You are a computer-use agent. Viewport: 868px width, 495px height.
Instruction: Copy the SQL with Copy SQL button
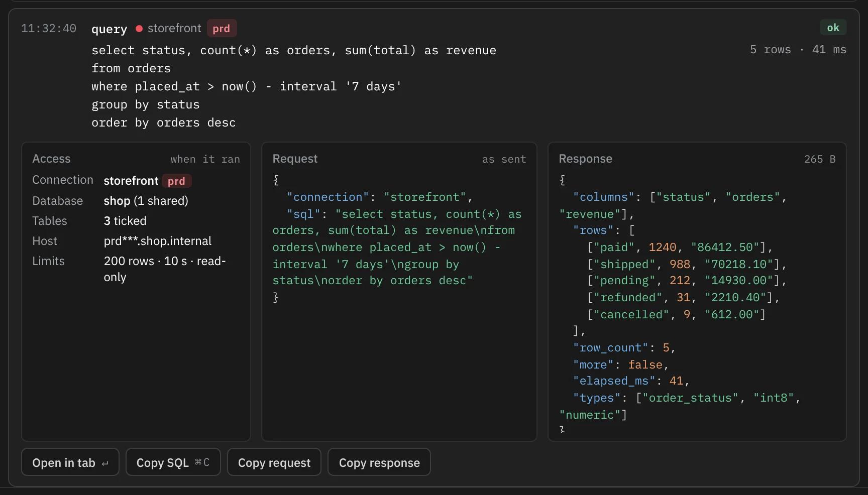coord(173,462)
